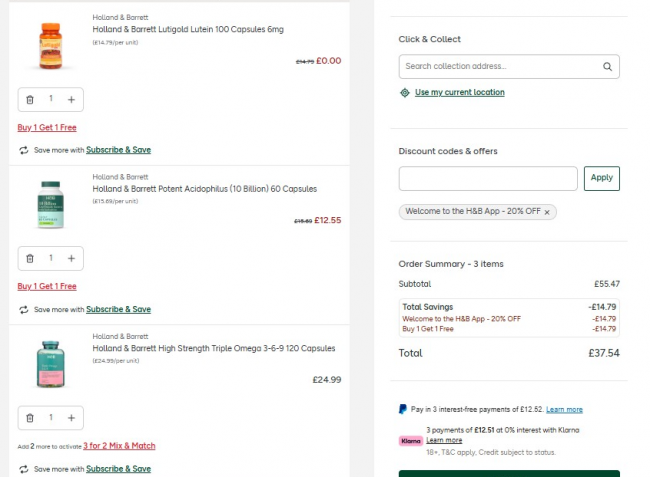Click the Triple Omega 3-6-9 bottle image

point(50,364)
